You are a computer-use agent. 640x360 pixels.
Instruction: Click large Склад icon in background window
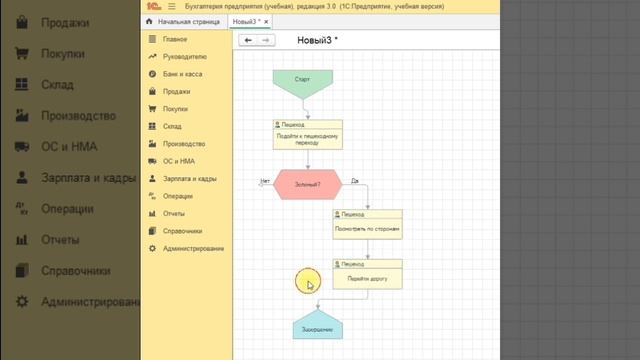[22, 84]
